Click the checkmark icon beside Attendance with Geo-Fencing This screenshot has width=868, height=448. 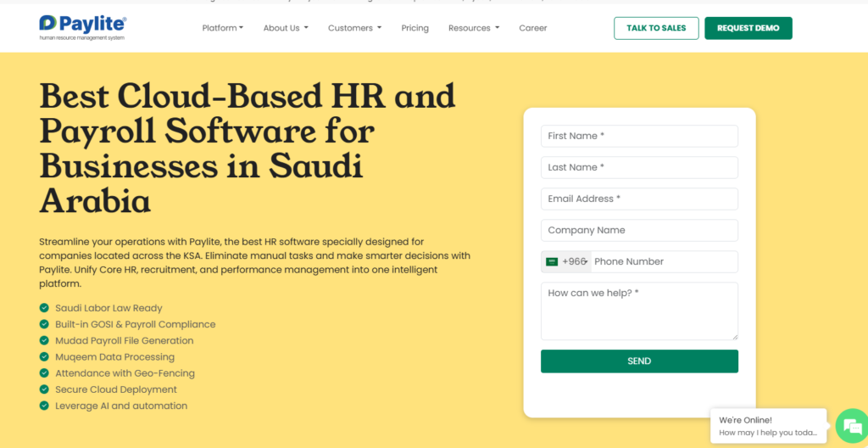coord(44,373)
